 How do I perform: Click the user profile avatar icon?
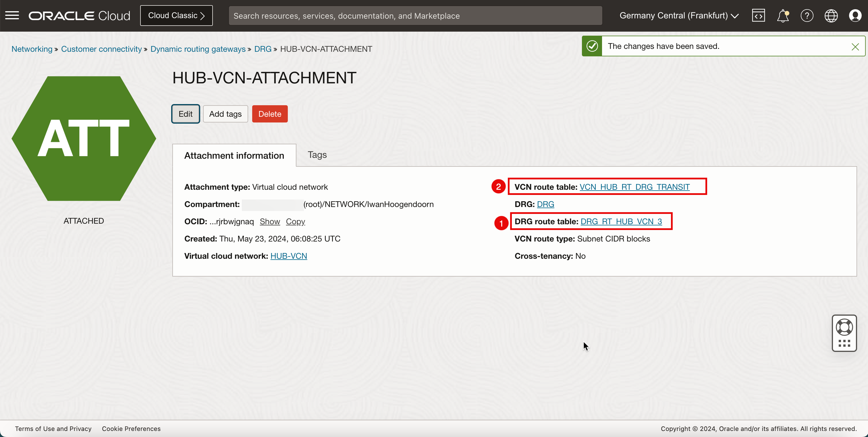point(855,16)
